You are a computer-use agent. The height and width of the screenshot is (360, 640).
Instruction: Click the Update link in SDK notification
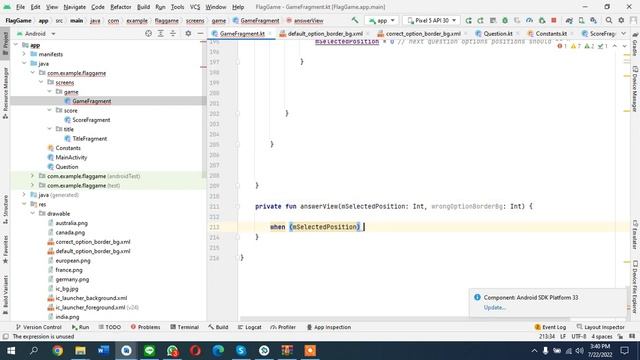tap(494, 307)
